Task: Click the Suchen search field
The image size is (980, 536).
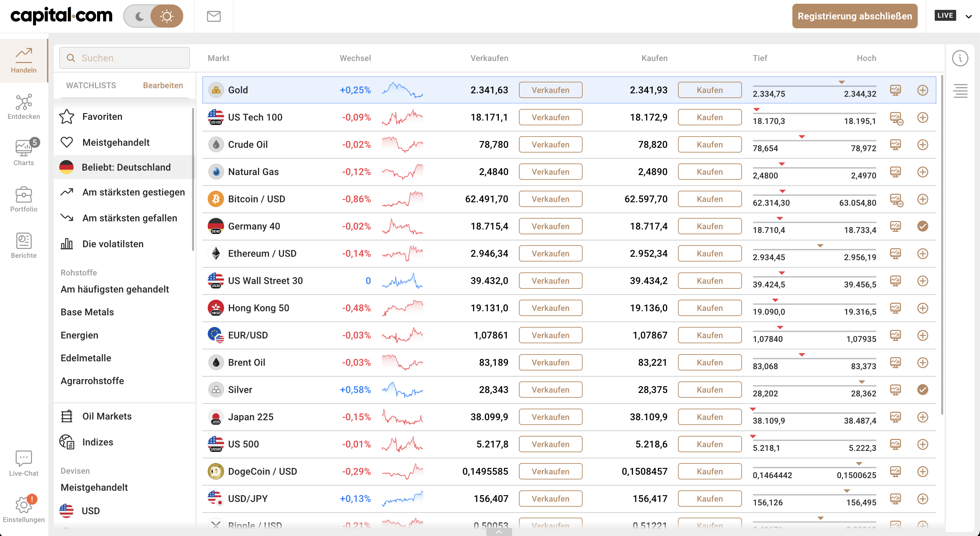Action: click(124, 58)
